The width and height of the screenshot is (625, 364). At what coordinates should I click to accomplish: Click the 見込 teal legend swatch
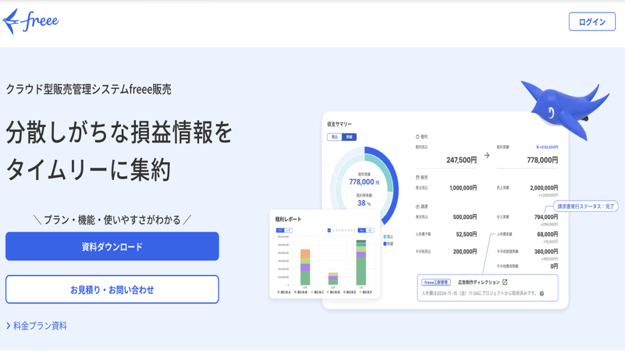click(385, 237)
